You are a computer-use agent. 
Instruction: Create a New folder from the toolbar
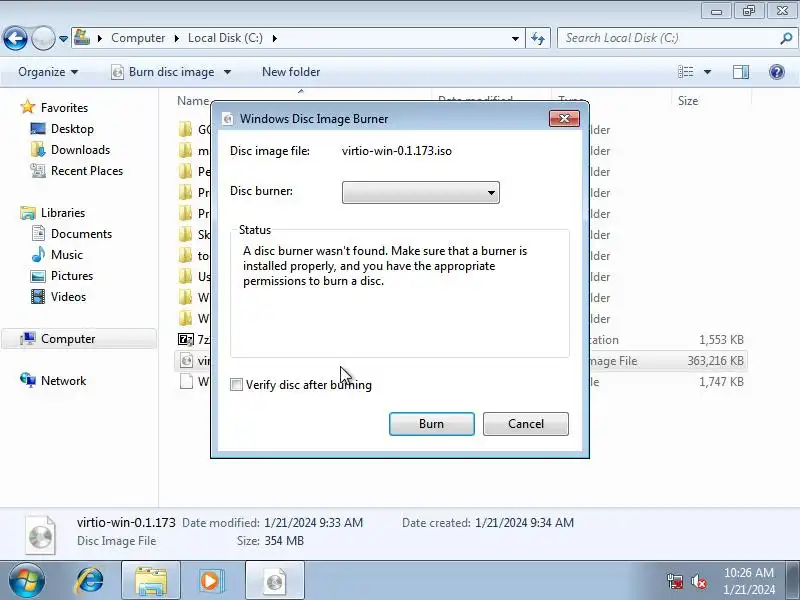pyautogui.click(x=291, y=72)
